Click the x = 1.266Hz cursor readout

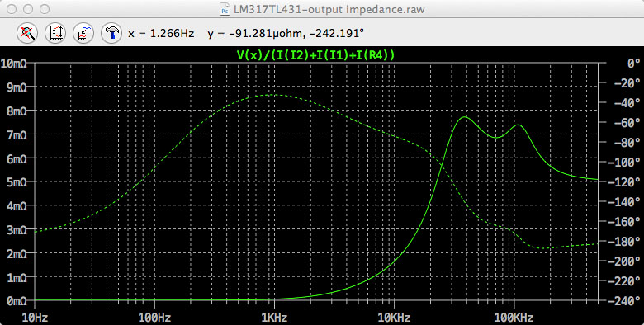tap(161, 33)
